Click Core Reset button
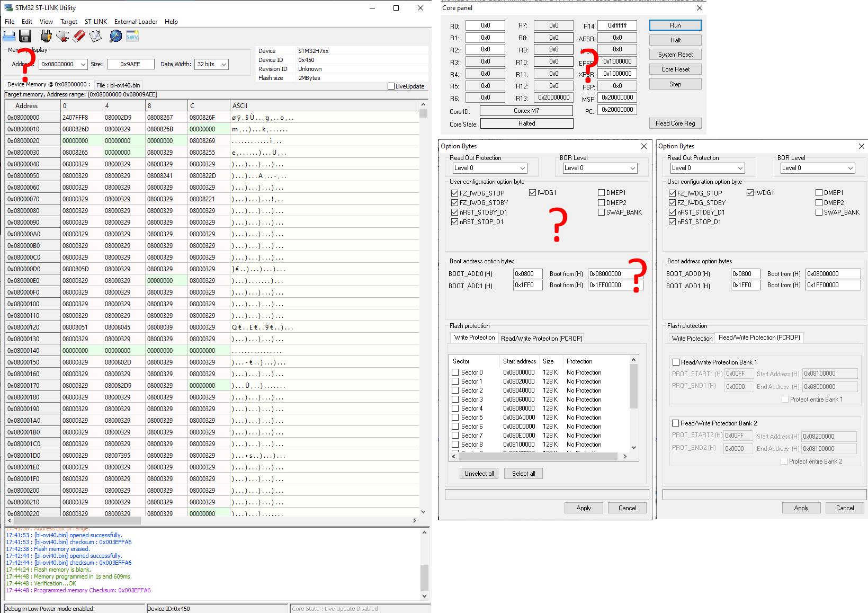The image size is (868, 613). point(675,69)
